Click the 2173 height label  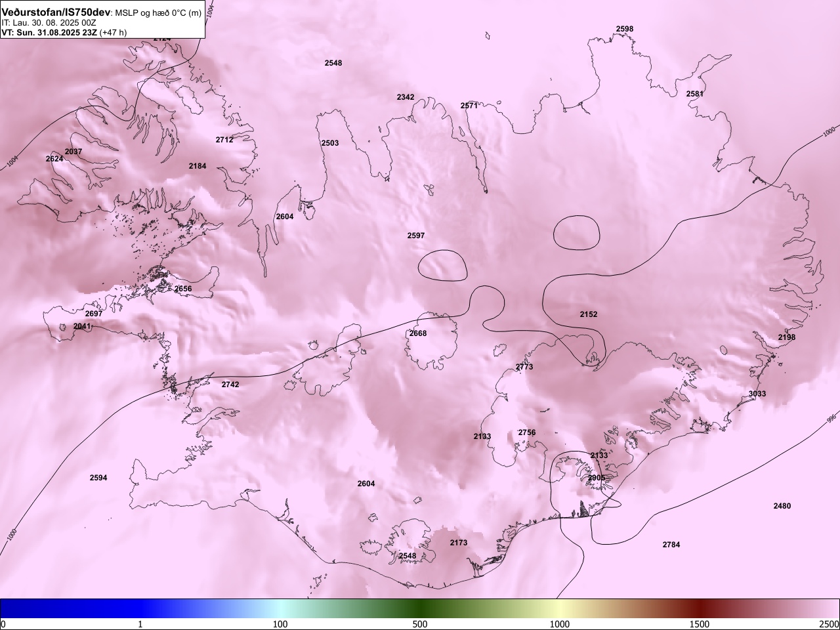pos(459,543)
